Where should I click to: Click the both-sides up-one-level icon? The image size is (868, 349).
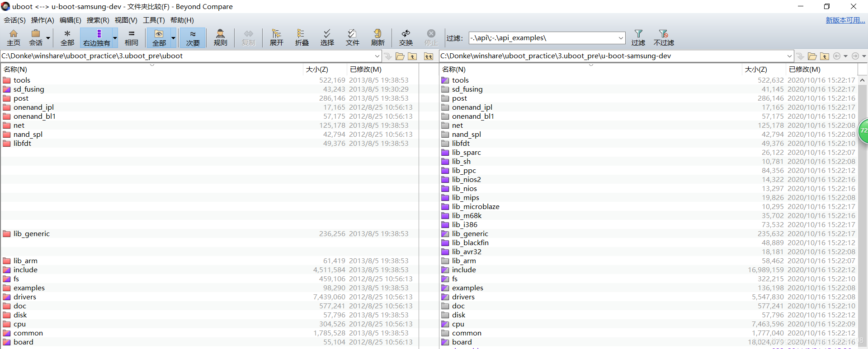coord(429,56)
